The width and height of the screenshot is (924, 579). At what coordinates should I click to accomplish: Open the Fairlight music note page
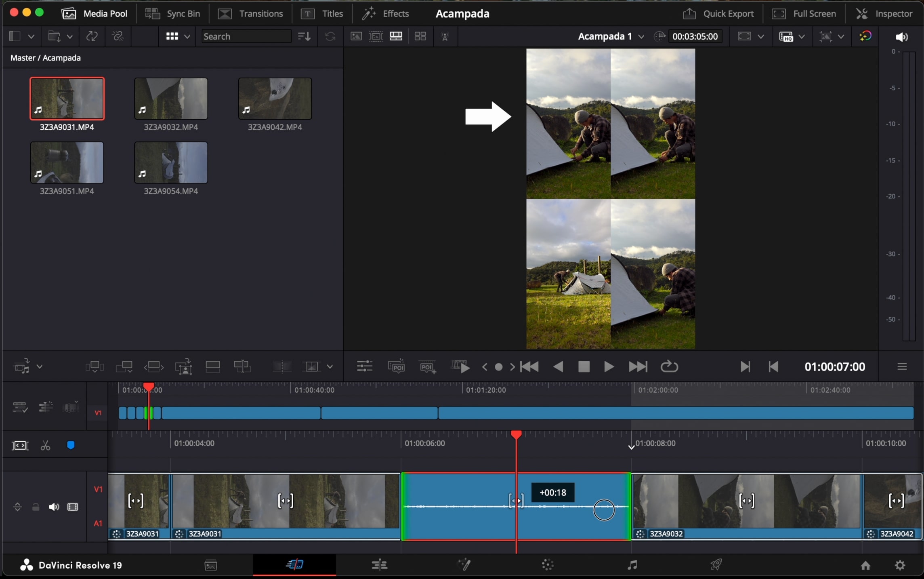coord(632,564)
